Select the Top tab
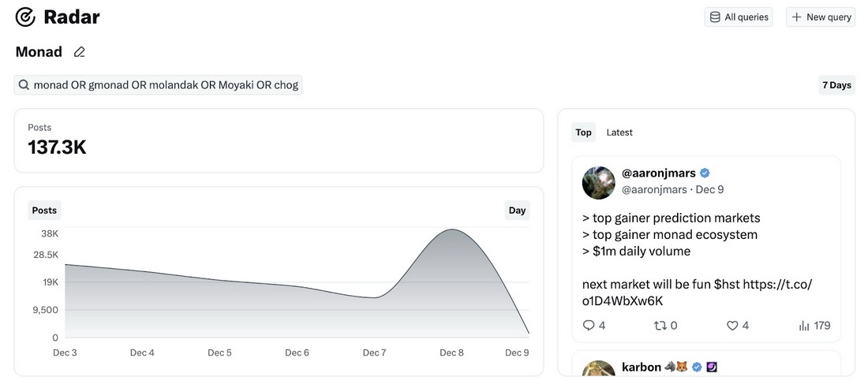Screen dimensions: 868x388 pyautogui.click(x=584, y=132)
